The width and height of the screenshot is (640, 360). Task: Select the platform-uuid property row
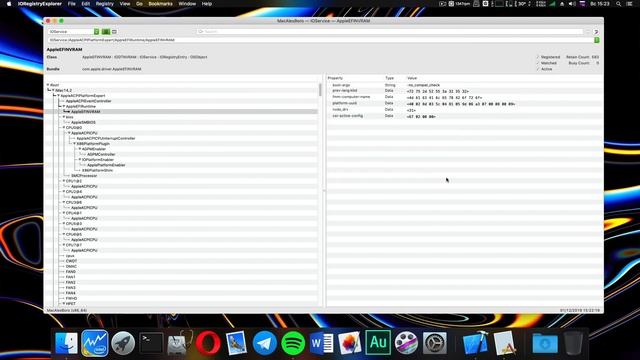pyautogui.click(x=465, y=104)
